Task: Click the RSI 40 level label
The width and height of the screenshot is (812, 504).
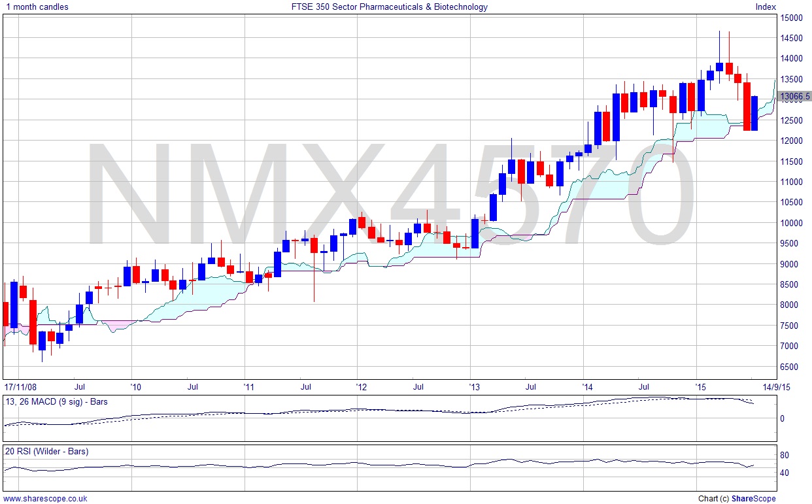Action: click(x=787, y=473)
